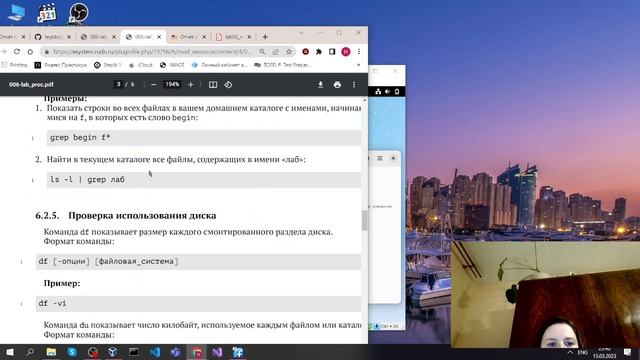Open the Windows Start menu
640x360 pixels.
coord(9,352)
